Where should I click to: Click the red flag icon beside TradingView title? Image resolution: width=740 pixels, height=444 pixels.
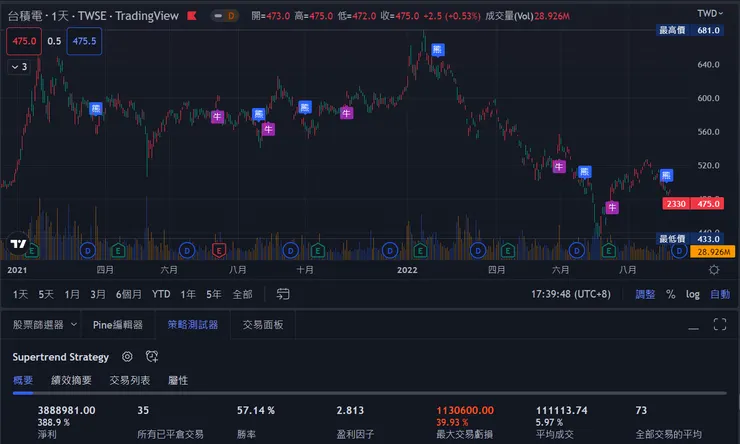coord(192,16)
